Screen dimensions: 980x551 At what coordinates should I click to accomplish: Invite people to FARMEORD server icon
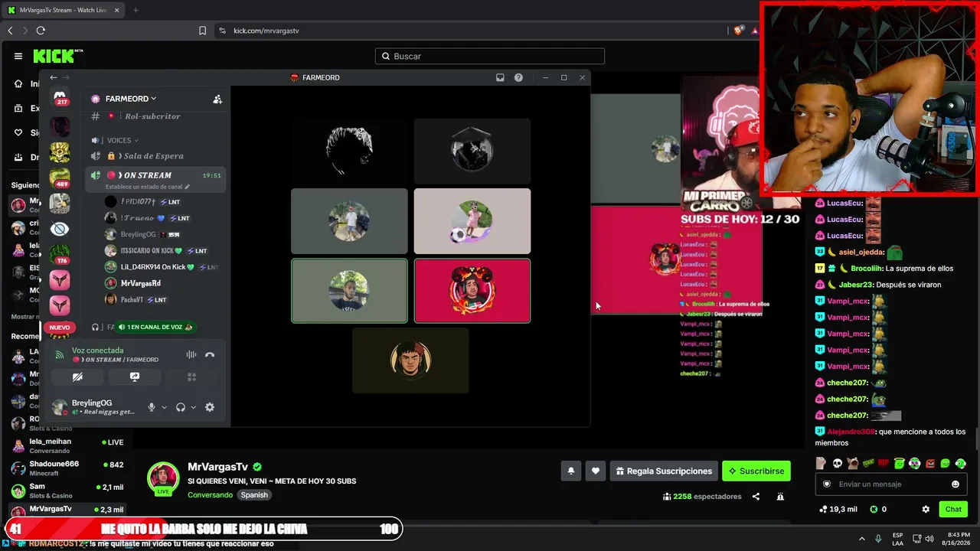click(217, 99)
